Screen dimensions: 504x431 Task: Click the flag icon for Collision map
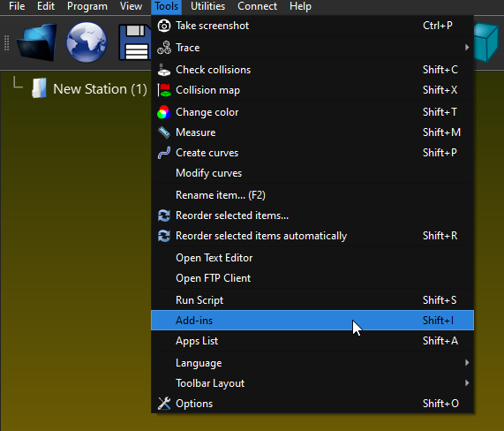[164, 90]
